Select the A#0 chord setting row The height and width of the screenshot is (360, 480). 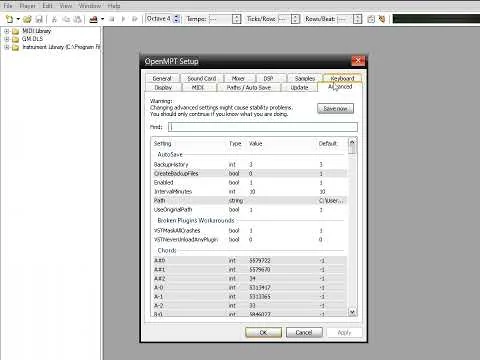click(249, 260)
